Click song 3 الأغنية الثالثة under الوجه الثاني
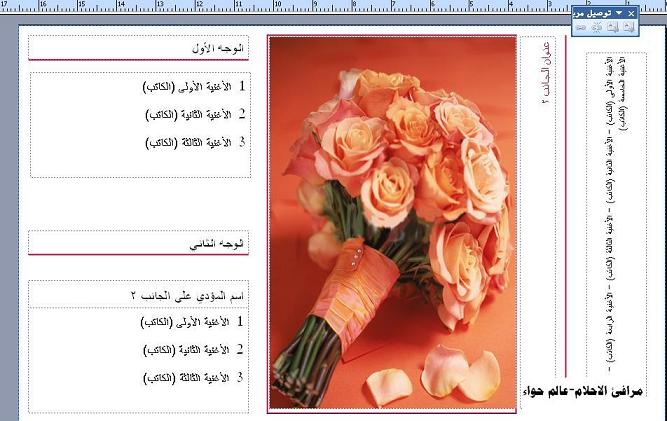 (x=195, y=378)
